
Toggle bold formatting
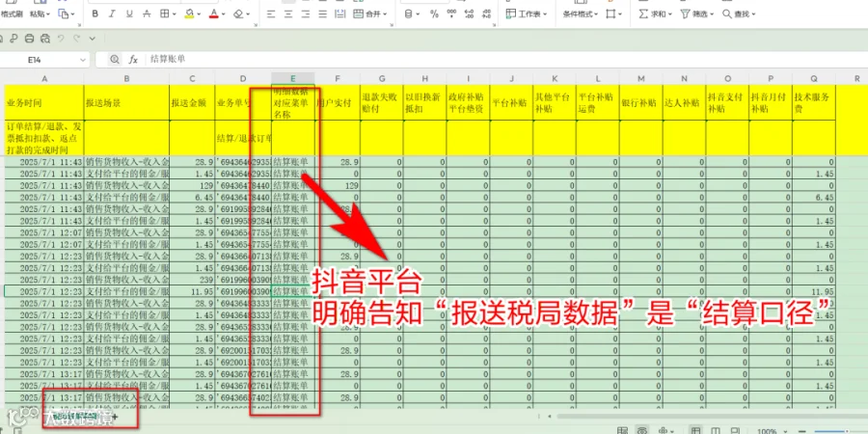coord(95,14)
